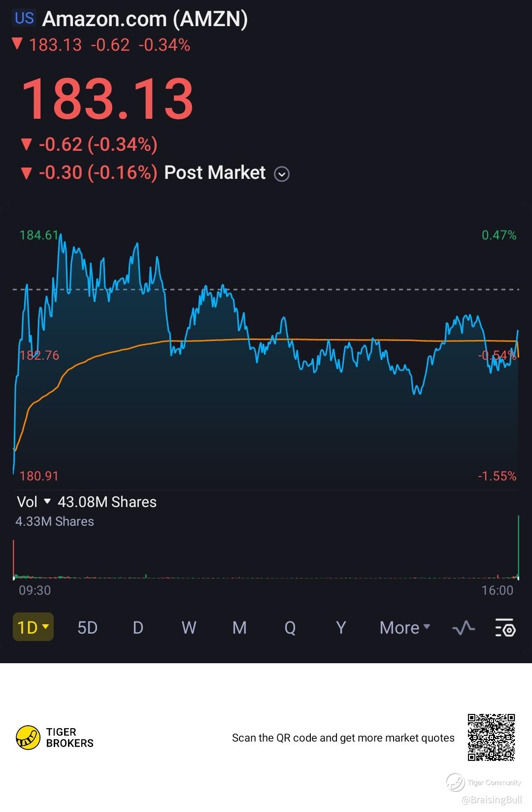Viewport: 532px width, 812px height.
Task: Click the Tiger Community watermark icon
Action: point(456,782)
